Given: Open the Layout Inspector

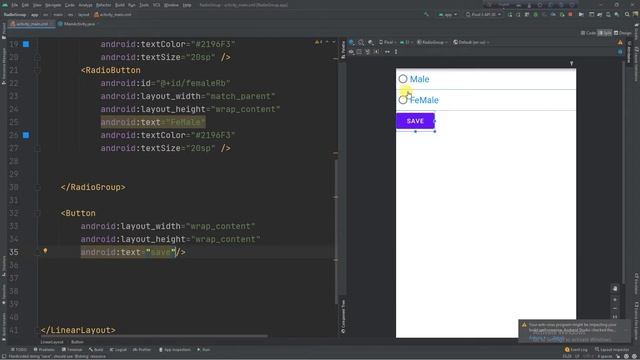Looking at the screenshot, I should click(612, 350).
